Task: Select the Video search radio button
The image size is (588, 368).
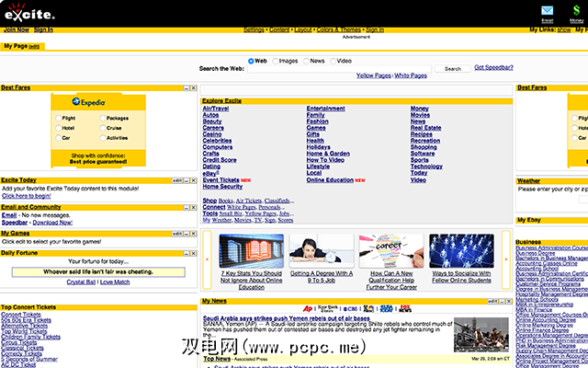Action: coord(333,61)
